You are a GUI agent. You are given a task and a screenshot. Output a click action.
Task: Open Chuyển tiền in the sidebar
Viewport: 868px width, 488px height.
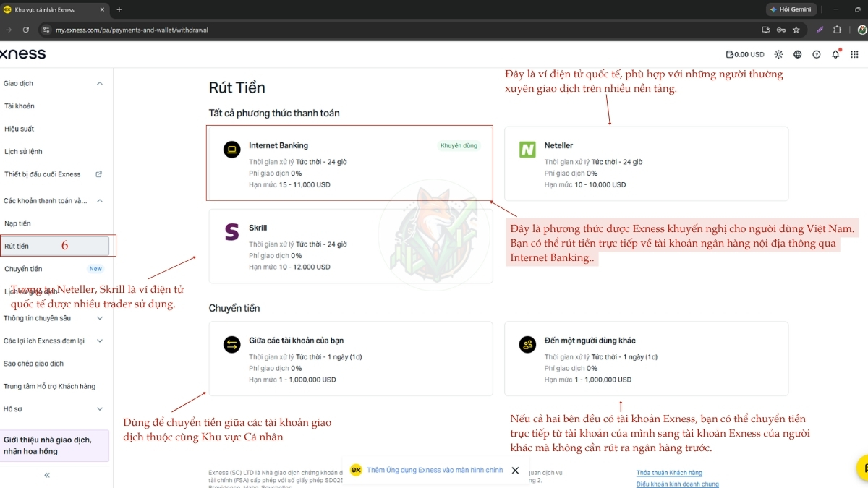[x=23, y=269]
